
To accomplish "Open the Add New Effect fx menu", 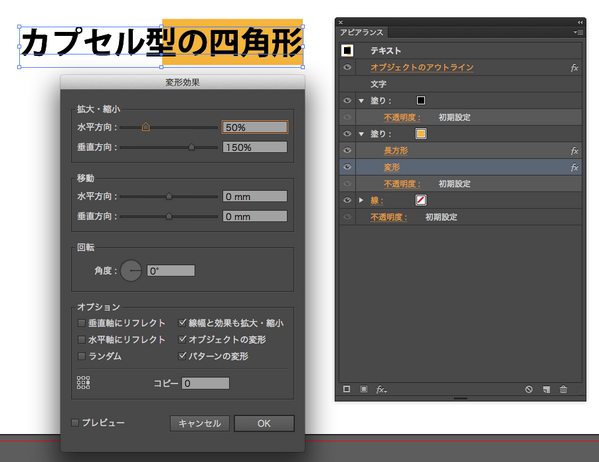I will [381, 389].
